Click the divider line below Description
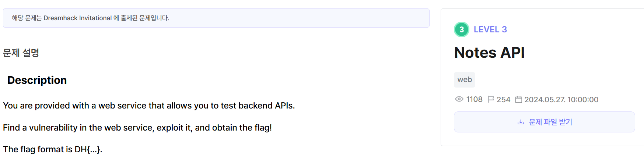Viewport: 644px width, 160px height. point(216,91)
